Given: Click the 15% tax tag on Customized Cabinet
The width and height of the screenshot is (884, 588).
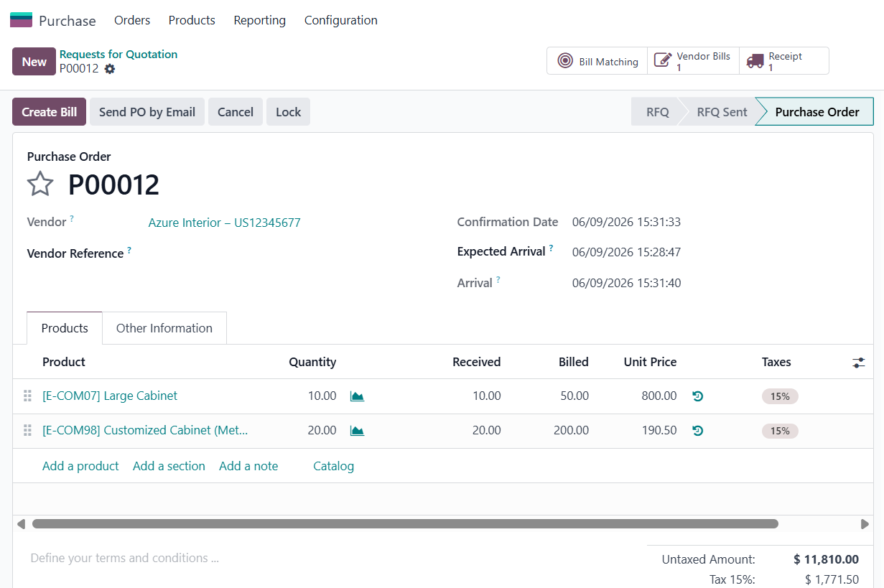Looking at the screenshot, I should tap(780, 431).
